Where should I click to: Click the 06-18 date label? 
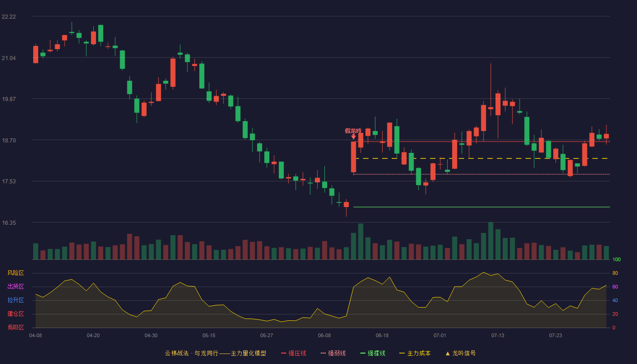tap(382, 335)
